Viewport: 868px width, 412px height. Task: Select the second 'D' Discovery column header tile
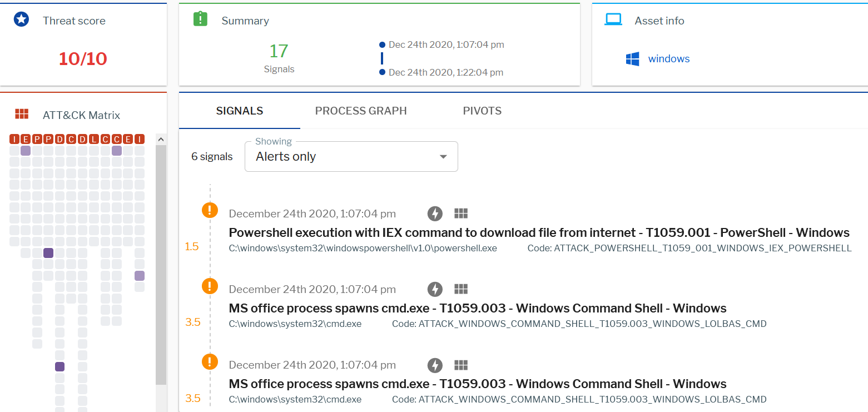(83, 139)
